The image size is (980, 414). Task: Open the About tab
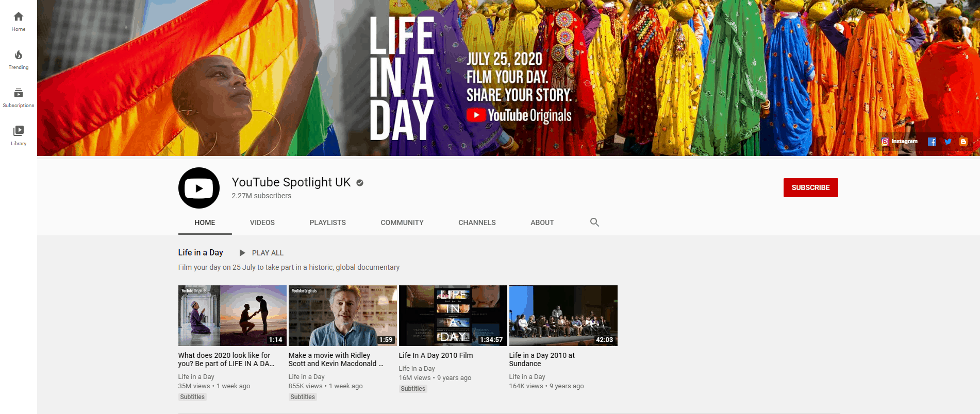(x=542, y=222)
